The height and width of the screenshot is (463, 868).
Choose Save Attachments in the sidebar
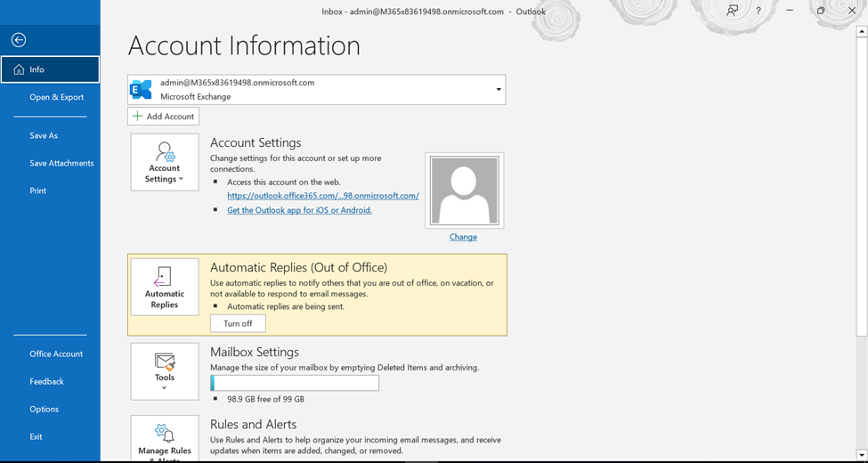tap(50, 163)
